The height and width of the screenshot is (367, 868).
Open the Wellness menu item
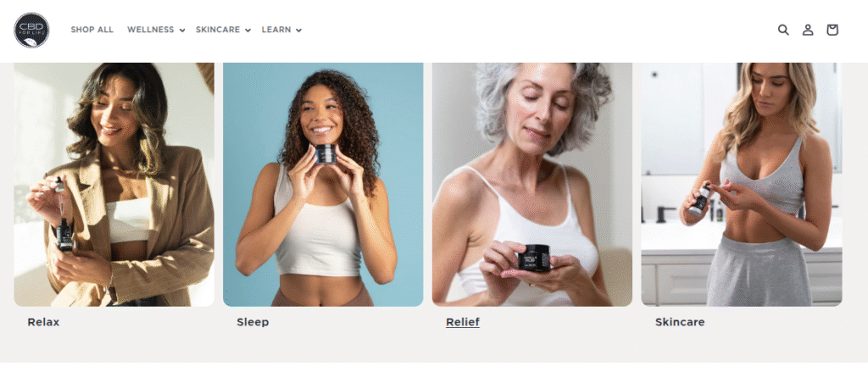151,30
